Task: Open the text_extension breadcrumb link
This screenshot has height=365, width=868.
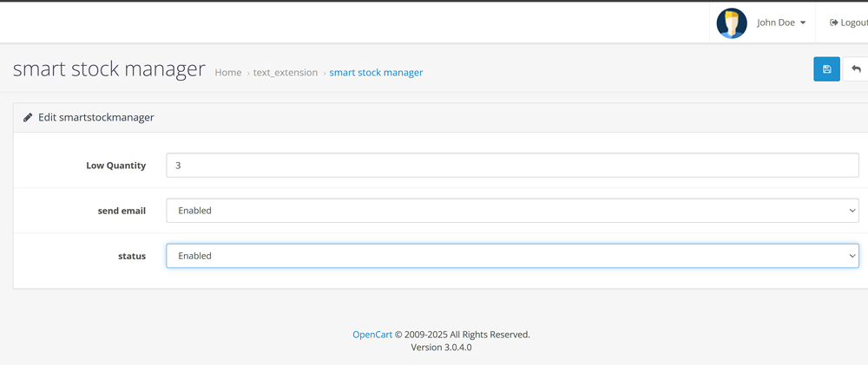Action: [286, 73]
